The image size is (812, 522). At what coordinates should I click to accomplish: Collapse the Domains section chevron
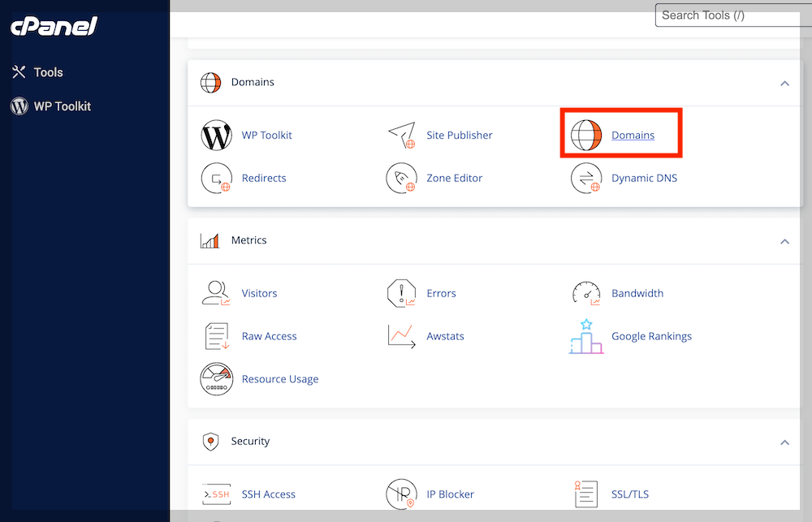pos(784,84)
